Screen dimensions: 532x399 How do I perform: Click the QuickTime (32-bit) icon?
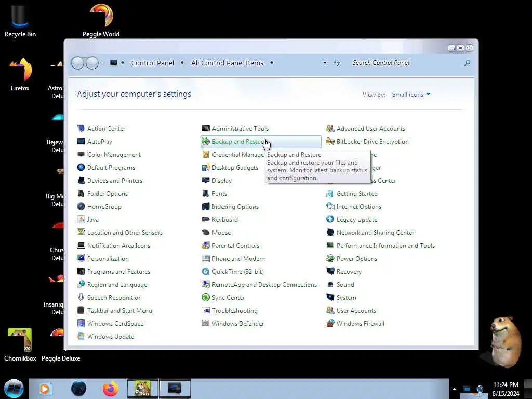point(206,271)
